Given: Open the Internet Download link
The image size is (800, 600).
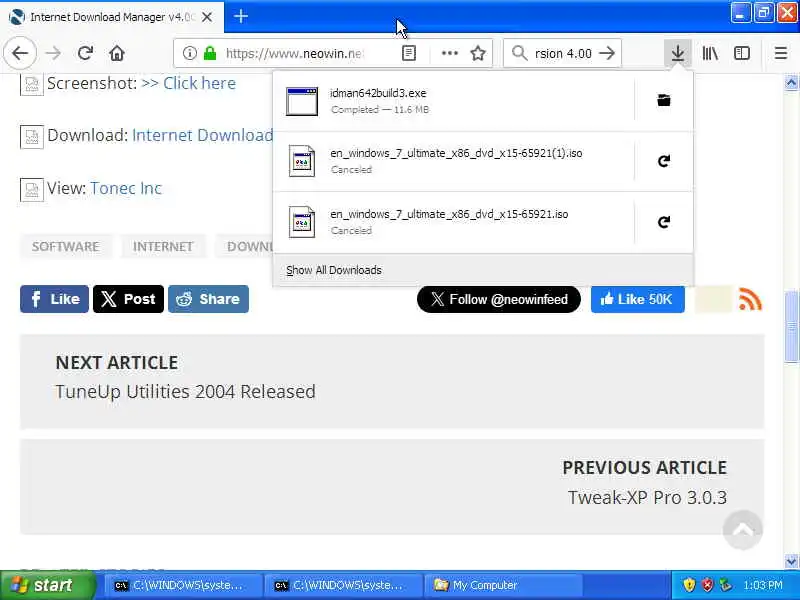Looking at the screenshot, I should point(203,135).
